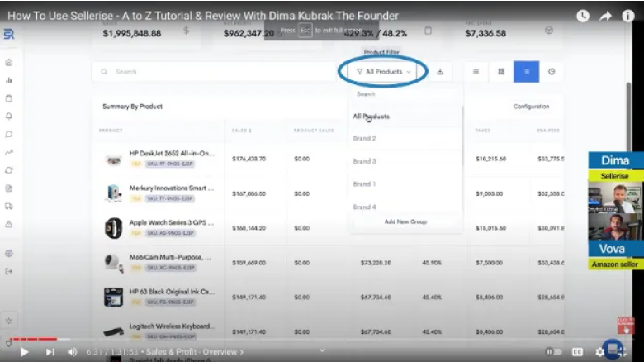Click Apple Watch Series 3 GPS name
This screenshot has height=362, width=644.
171,222
